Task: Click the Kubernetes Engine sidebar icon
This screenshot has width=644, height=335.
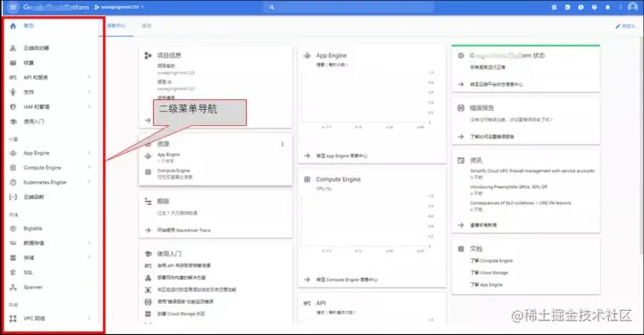Action: pyautogui.click(x=13, y=182)
